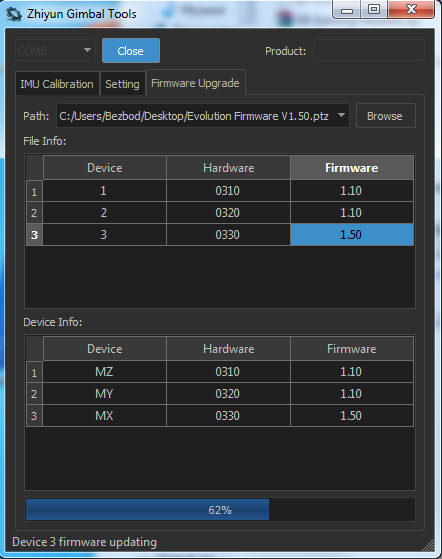Select File Info row header 2
Screen dimensions: 442x559
pyautogui.click(x=34, y=213)
